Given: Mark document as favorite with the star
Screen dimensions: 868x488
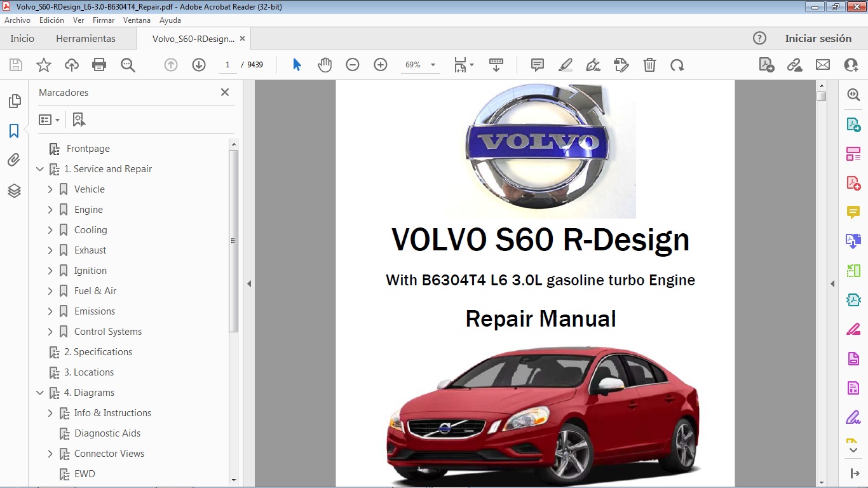Looking at the screenshot, I should (x=43, y=64).
